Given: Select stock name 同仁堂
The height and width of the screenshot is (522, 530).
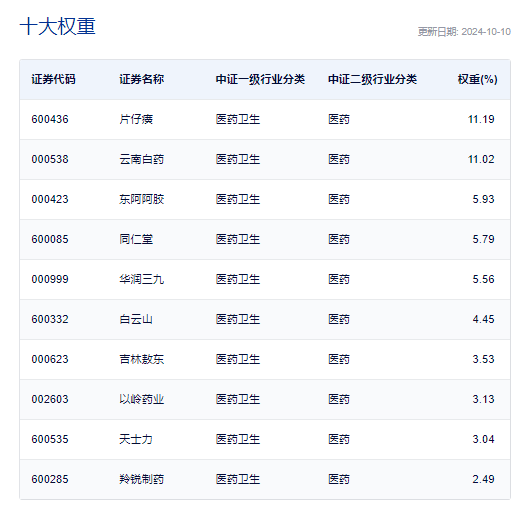Looking at the screenshot, I should [136, 239].
